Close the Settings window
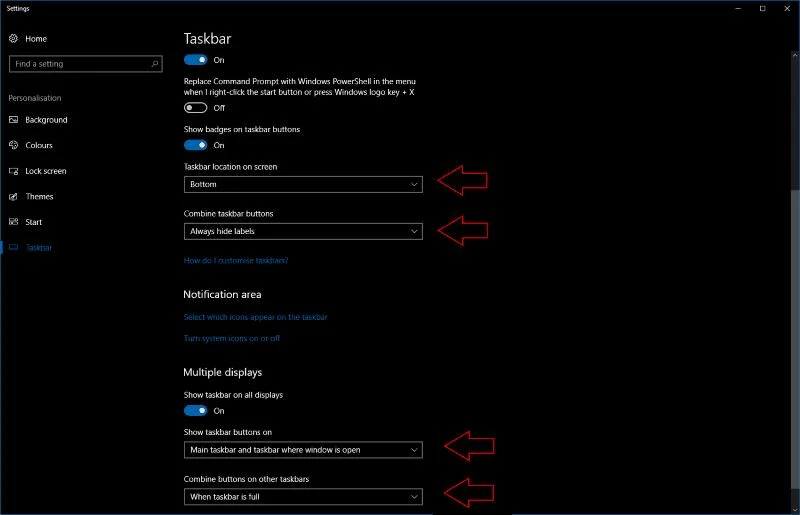 [787, 8]
